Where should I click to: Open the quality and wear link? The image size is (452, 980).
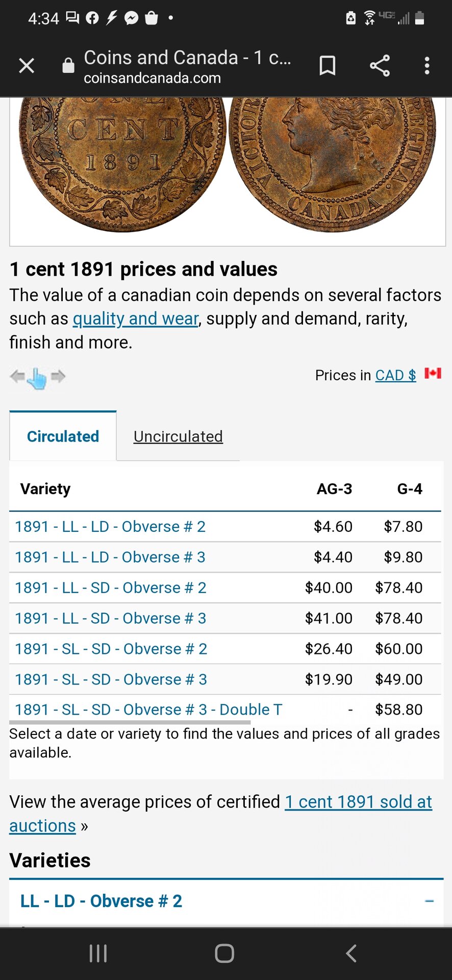136,318
